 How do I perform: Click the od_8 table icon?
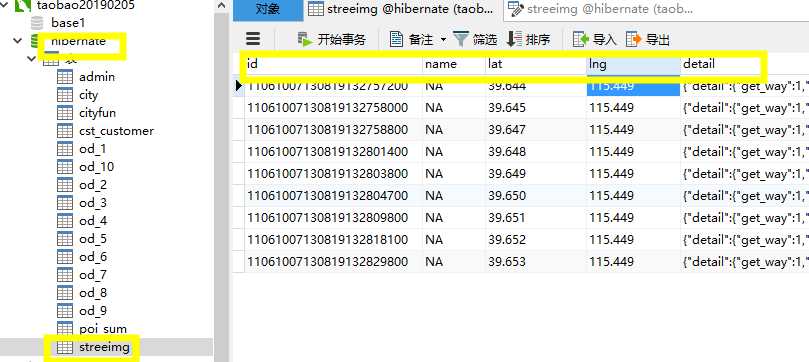65,293
